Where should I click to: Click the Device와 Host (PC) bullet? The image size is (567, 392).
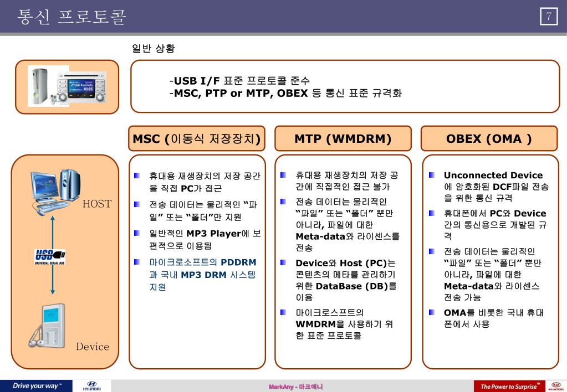click(346, 280)
